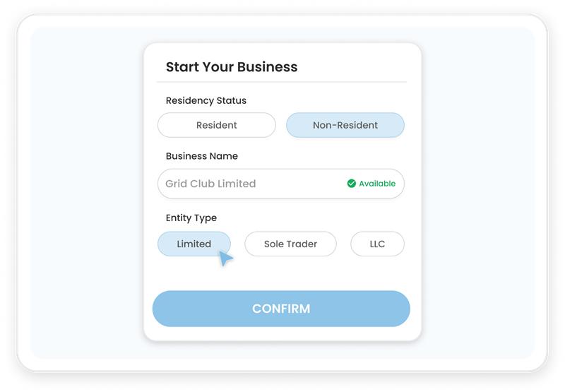The image size is (565, 392).
Task: Select the Resident residency option
Action: [217, 125]
